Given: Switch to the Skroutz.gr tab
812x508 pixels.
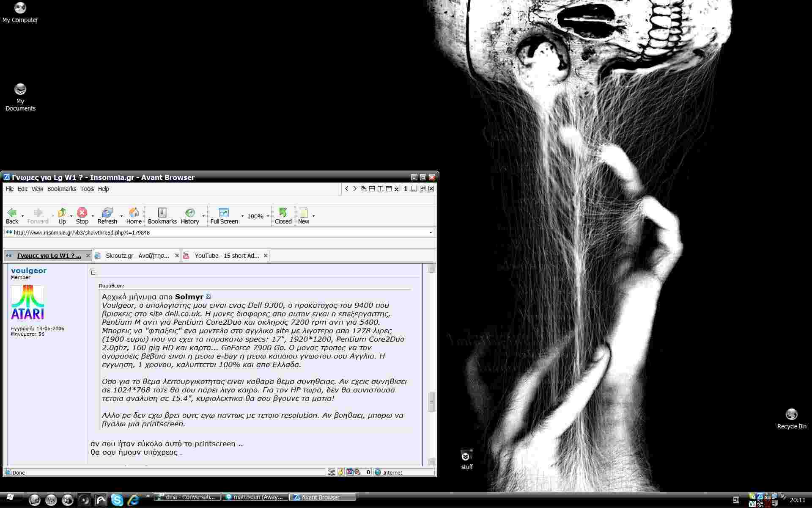Looking at the screenshot, I should pyautogui.click(x=137, y=256).
